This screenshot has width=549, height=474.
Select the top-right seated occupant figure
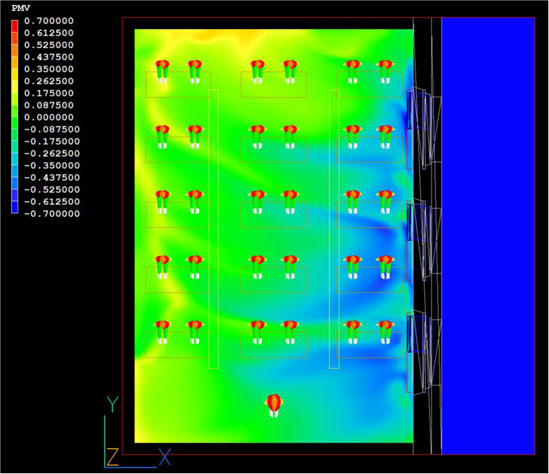tap(385, 72)
